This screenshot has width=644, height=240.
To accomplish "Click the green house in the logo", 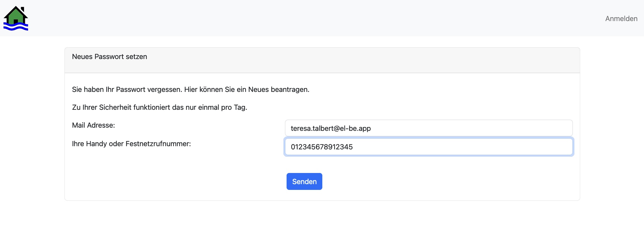I will coord(16,17).
